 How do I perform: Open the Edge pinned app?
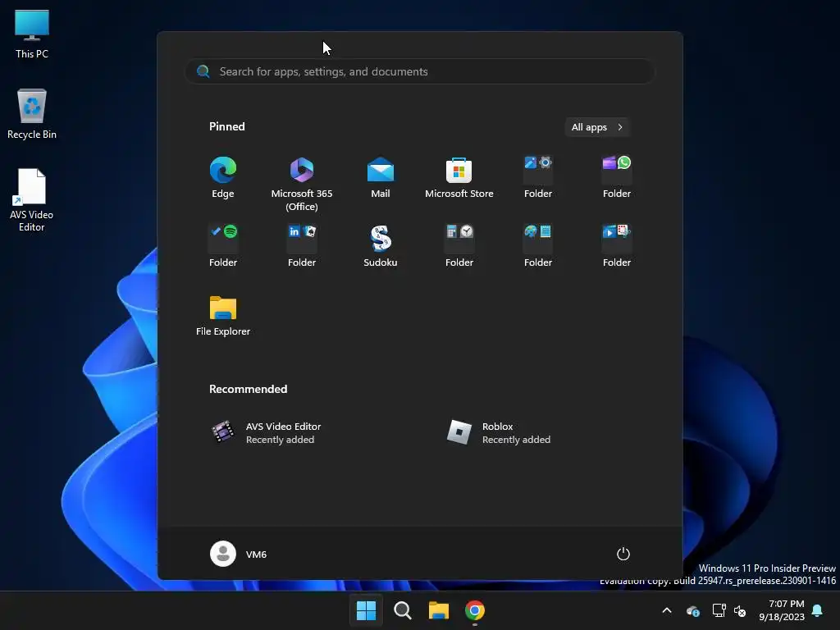(x=223, y=177)
